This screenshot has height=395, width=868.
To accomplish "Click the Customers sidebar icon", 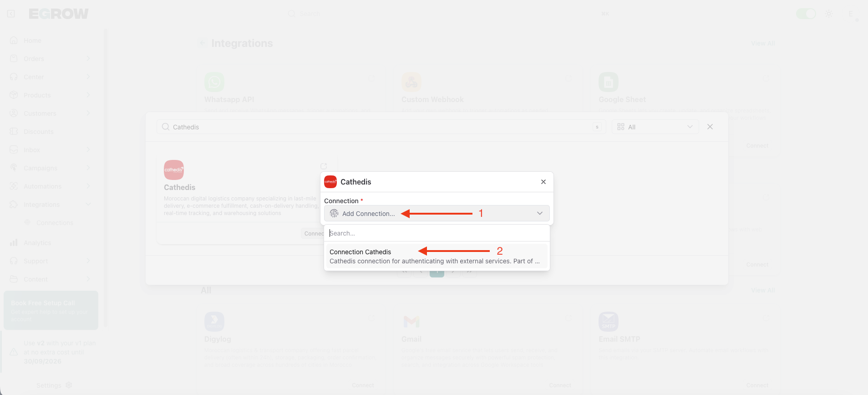I will click(x=14, y=113).
